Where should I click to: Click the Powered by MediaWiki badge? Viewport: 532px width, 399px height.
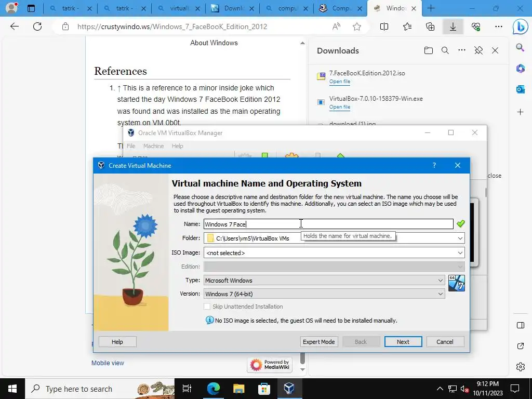[x=270, y=365]
